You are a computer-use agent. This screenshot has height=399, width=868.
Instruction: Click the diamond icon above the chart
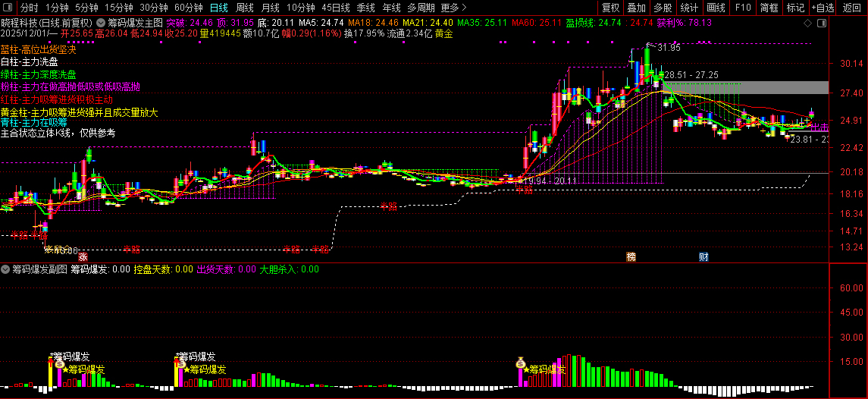[807, 24]
